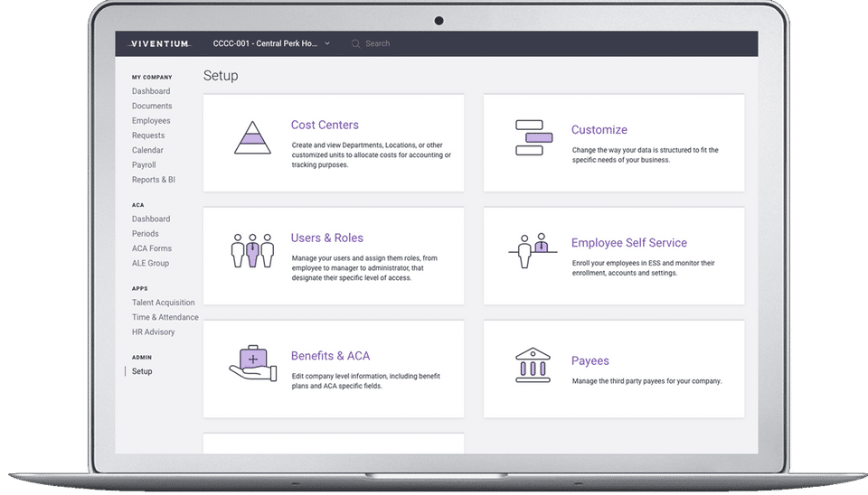Open the company selector dropdown chevron
868x495 pixels.
[x=327, y=43]
